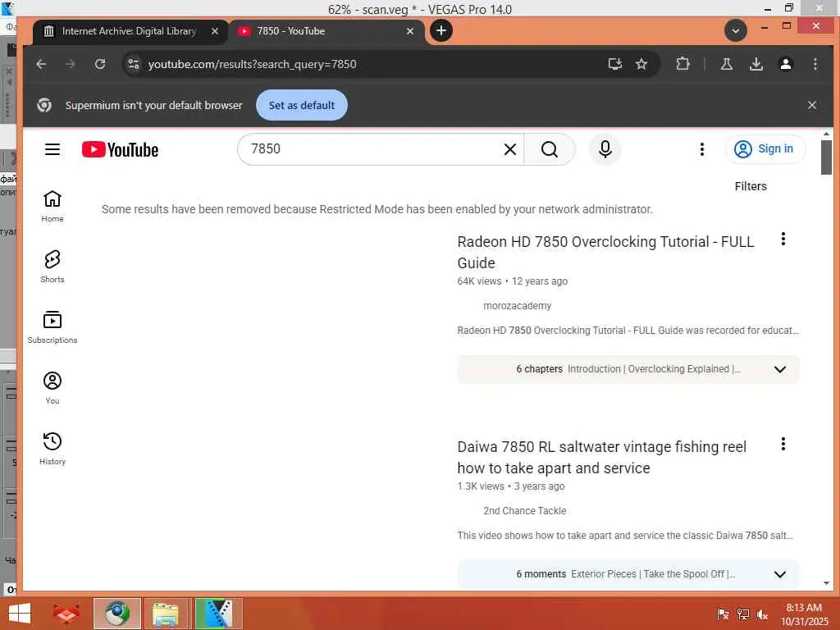Open the labs flask icon

pos(727,64)
